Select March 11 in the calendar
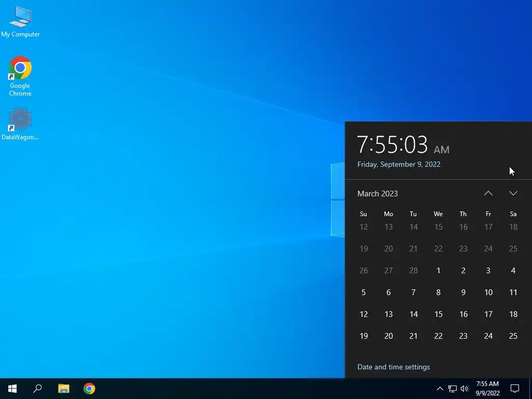 pos(513,292)
